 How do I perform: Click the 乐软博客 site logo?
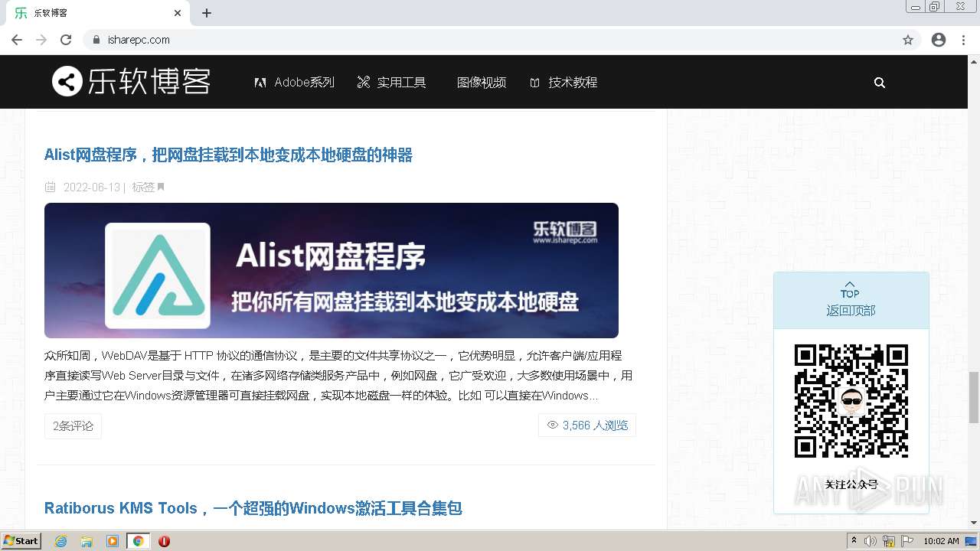131,81
